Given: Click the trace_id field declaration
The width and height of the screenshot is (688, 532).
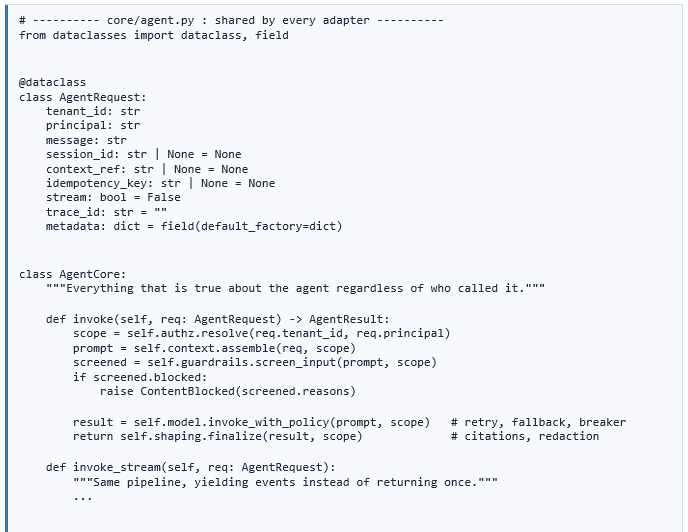Looking at the screenshot, I should pyautogui.click(x=106, y=212).
